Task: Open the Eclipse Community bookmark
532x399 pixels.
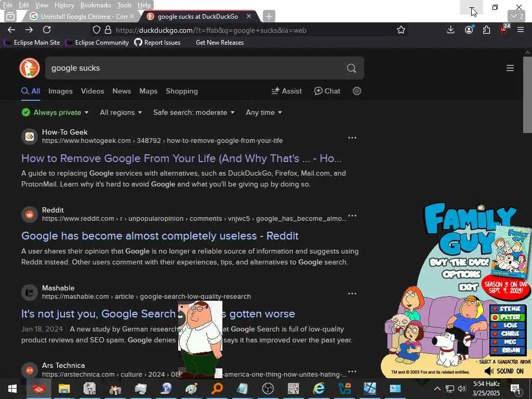Action: click(x=98, y=43)
